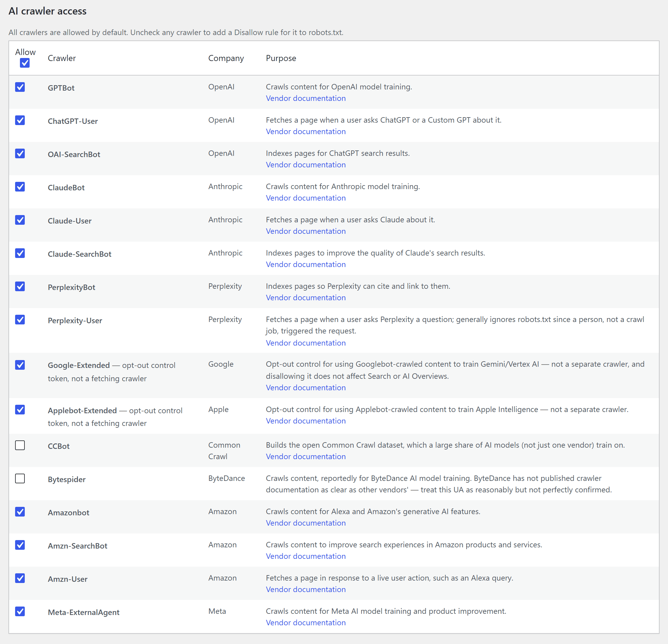The width and height of the screenshot is (668, 644).
Task: Open ClaudeBot vendor documentation link
Action: 306,198
